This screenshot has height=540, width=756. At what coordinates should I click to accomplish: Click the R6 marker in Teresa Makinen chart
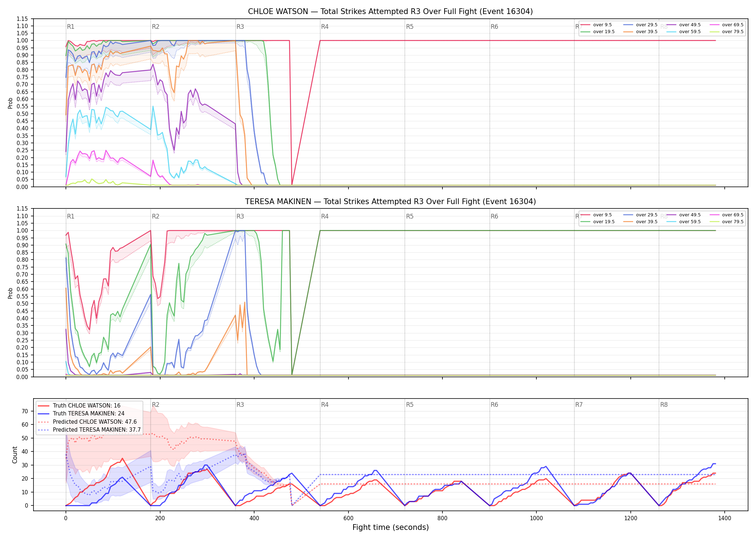[494, 216]
